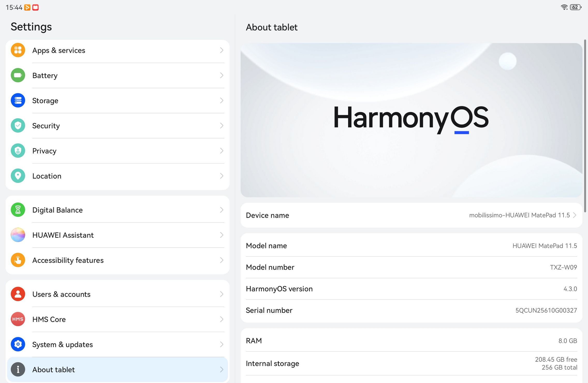
Task: Tap the About tablet info icon
Action: tap(18, 369)
